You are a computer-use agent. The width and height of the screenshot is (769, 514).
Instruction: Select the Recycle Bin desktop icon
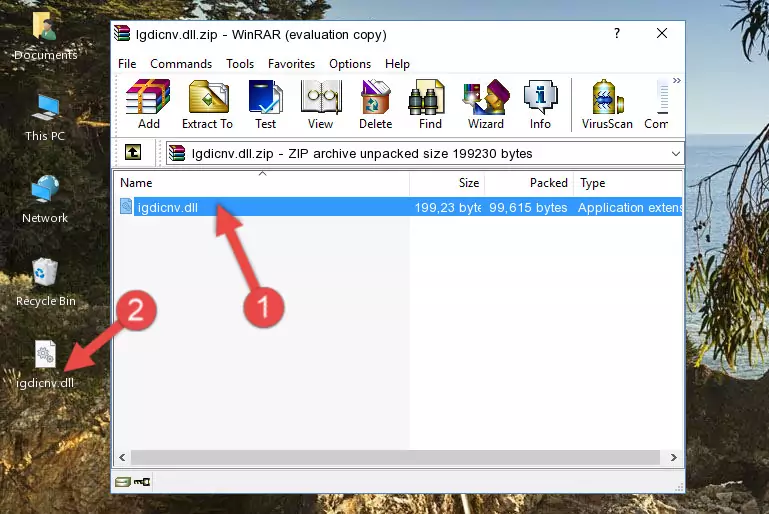coord(46,283)
